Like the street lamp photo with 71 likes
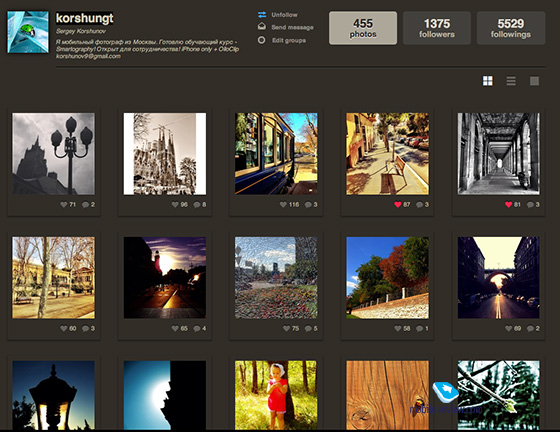This screenshot has width=560, height=432. coord(64,205)
